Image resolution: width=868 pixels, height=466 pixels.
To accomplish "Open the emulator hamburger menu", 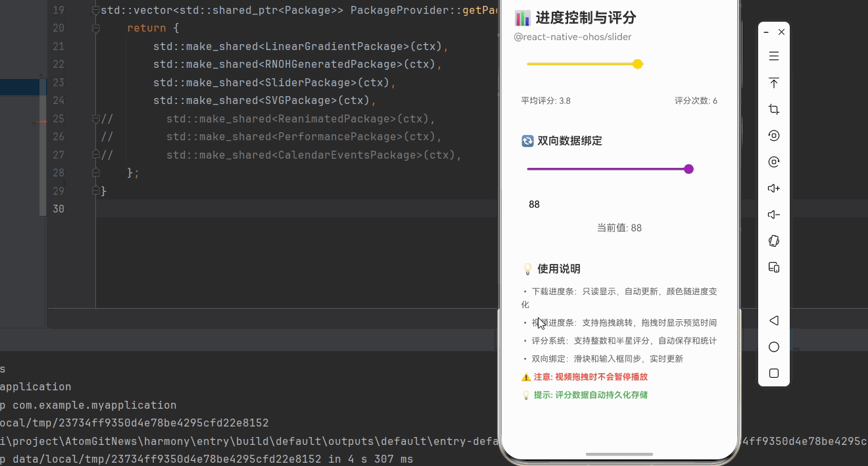I will [774, 57].
